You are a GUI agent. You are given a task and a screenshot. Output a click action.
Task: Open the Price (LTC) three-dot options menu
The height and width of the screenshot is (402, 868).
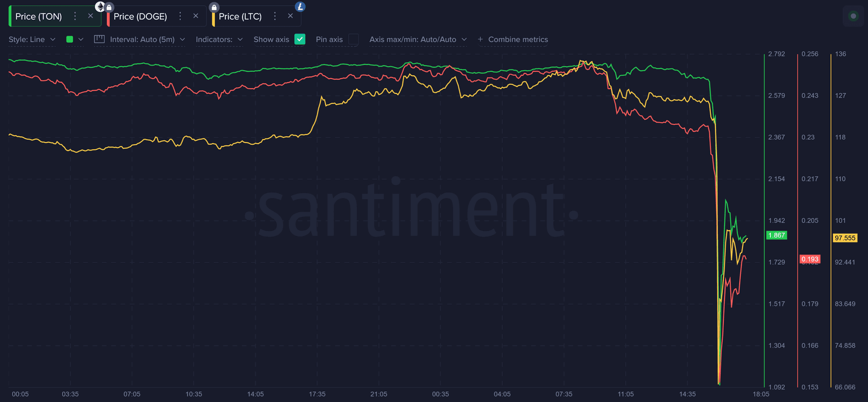click(x=275, y=16)
